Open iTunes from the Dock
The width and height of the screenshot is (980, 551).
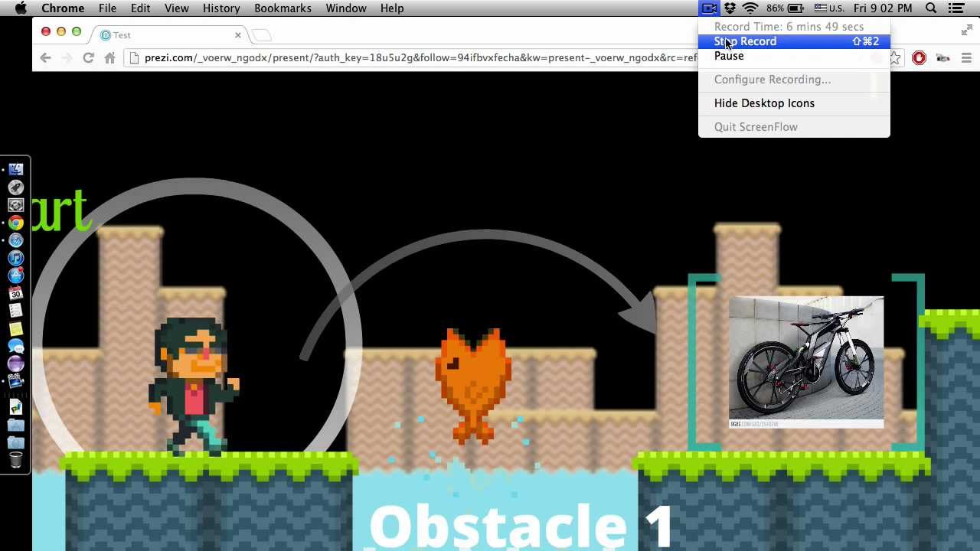click(15, 259)
